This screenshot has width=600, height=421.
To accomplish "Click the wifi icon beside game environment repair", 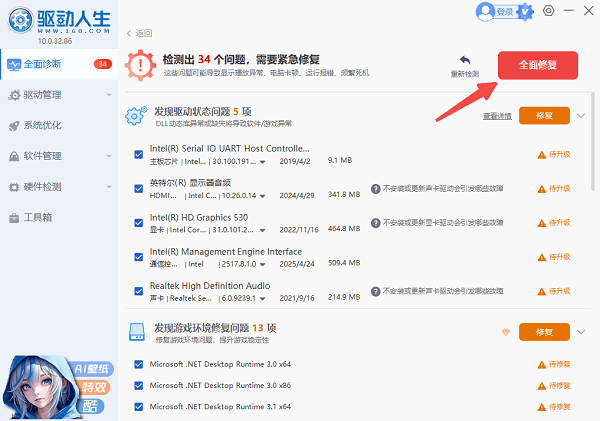I will (505, 331).
